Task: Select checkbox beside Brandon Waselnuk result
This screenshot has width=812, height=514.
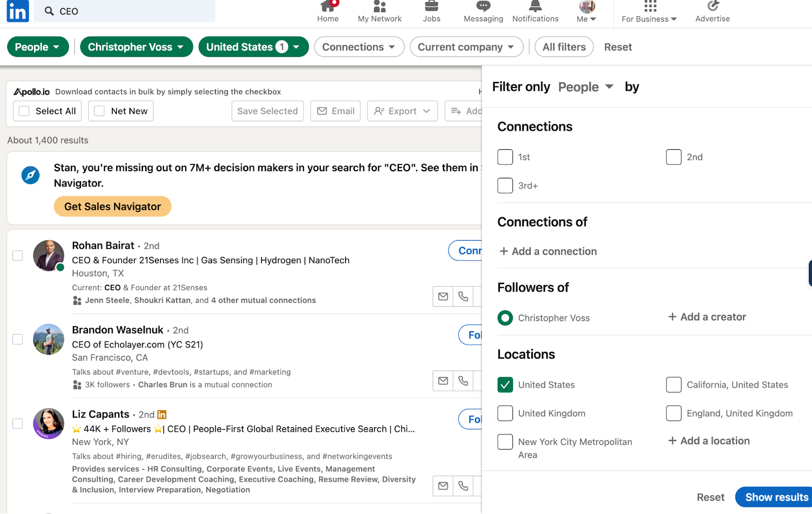Action: [17, 339]
